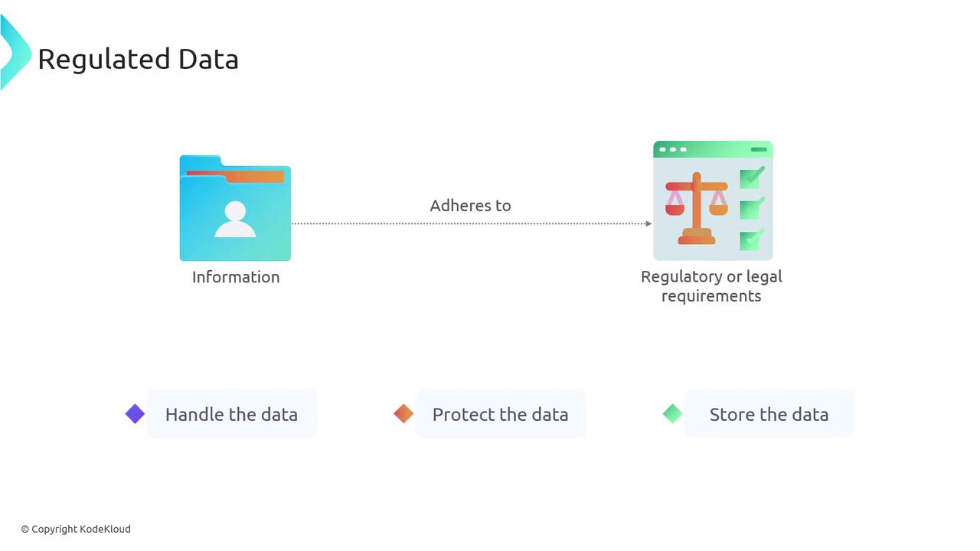
Task: Click the "Adheres to" arrow label
Action: (x=470, y=205)
